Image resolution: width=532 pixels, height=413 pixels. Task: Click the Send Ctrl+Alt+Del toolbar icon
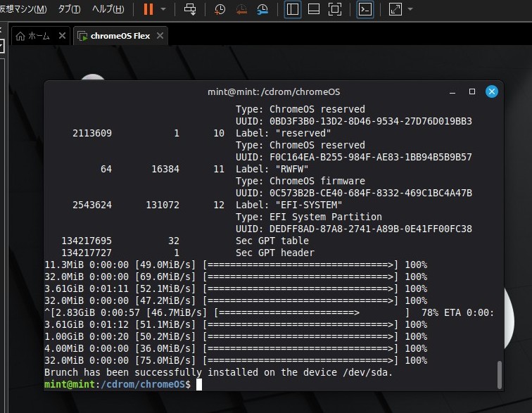(x=189, y=9)
